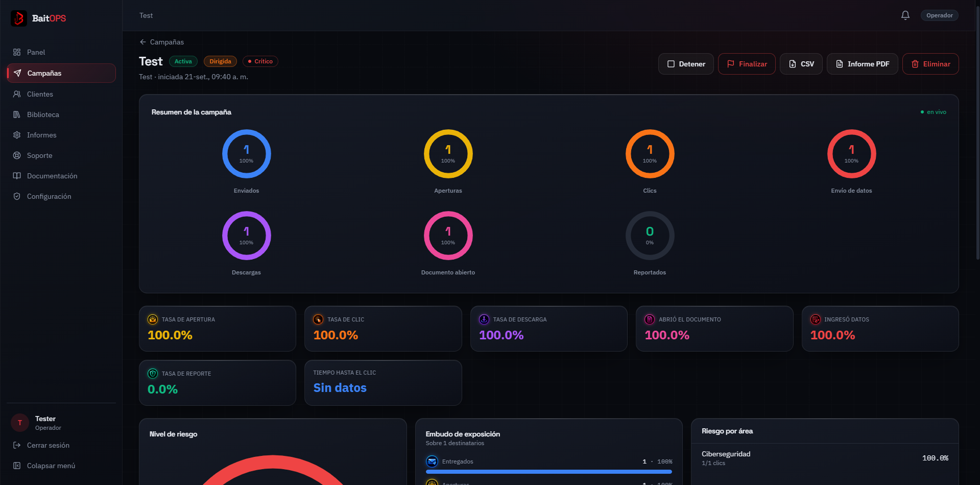Click the Entregados mail icon in funnel
Image resolution: width=980 pixels, height=485 pixels.
click(x=432, y=461)
